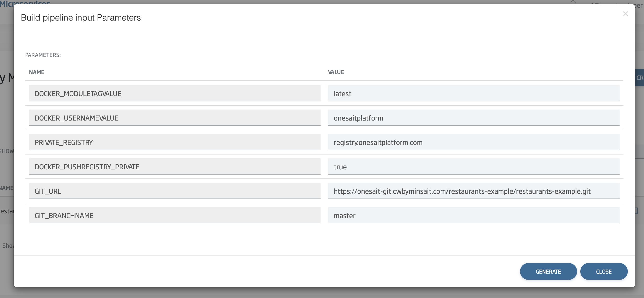
Task: Click the partially hidden CR button at right edge
Action: (x=639, y=78)
